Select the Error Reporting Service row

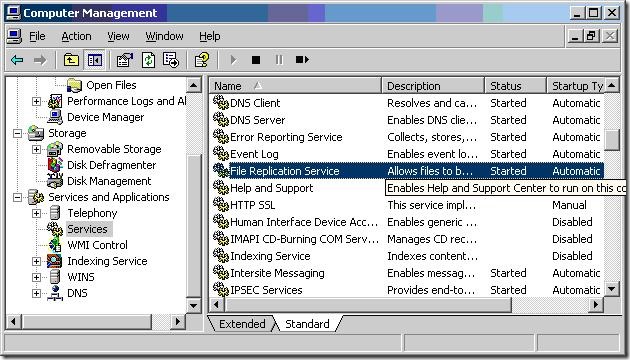(x=407, y=137)
